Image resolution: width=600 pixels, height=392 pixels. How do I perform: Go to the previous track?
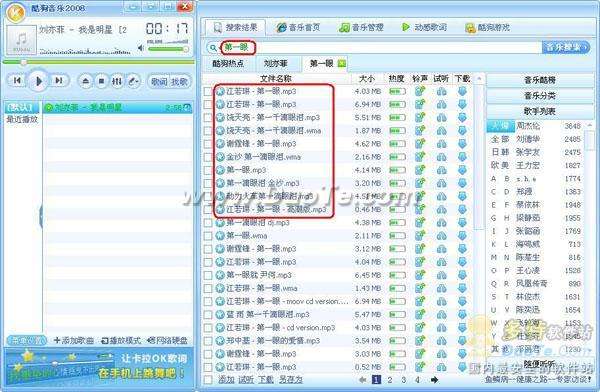click(17, 80)
